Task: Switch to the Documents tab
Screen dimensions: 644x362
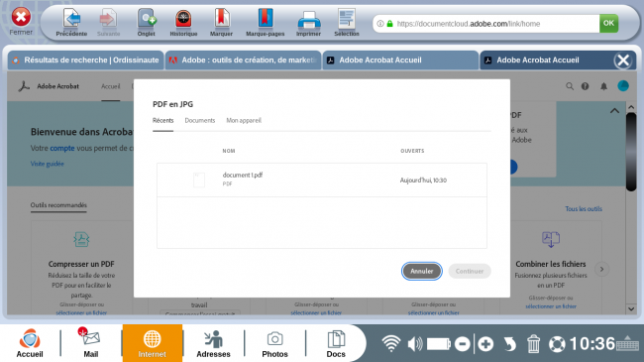Action: (x=199, y=121)
